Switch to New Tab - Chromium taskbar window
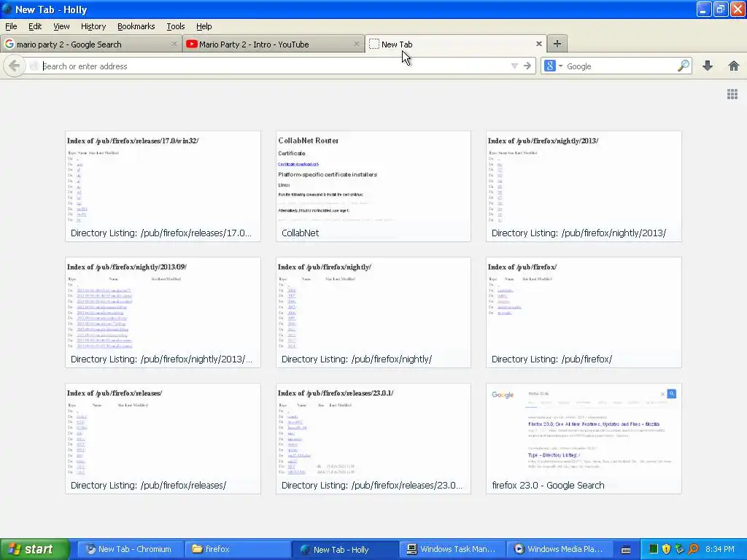 coord(130,549)
